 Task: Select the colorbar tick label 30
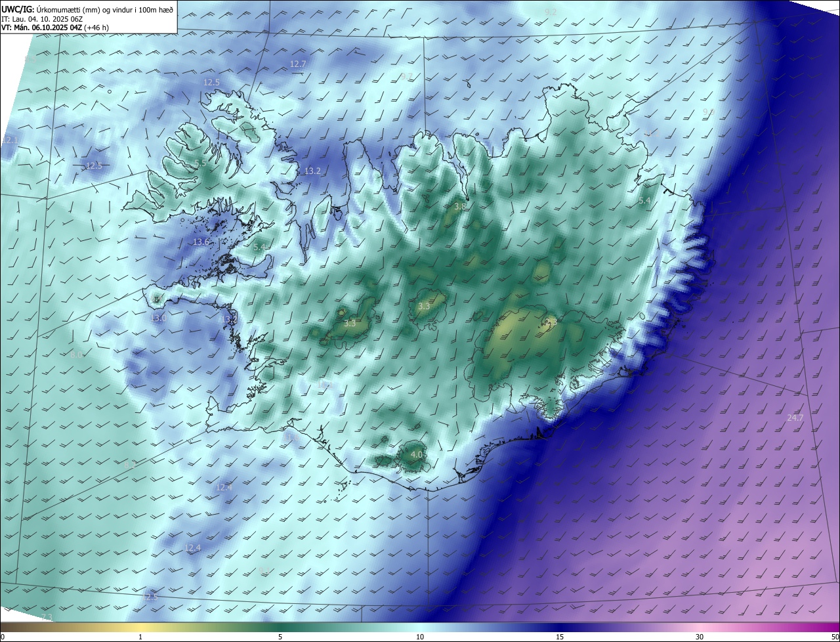[x=700, y=637]
